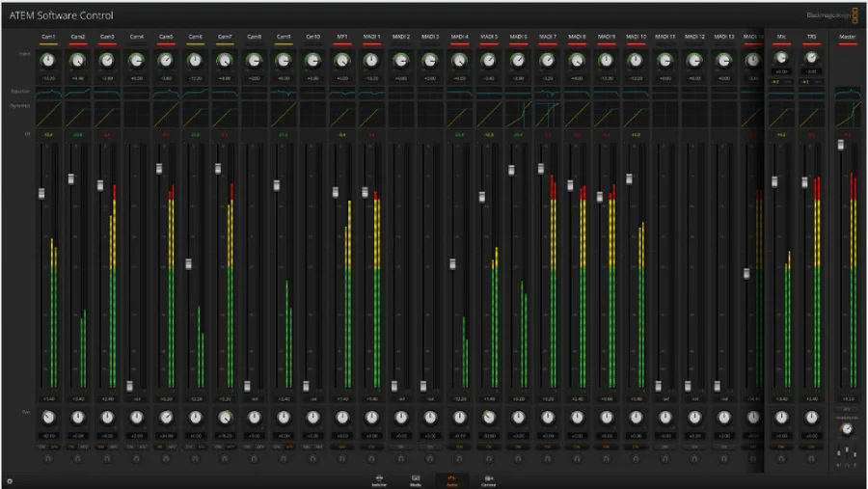Switch to the Switcher page tab
Screen dimensions: 868x489
pyautogui.click(x=379, y=478)
